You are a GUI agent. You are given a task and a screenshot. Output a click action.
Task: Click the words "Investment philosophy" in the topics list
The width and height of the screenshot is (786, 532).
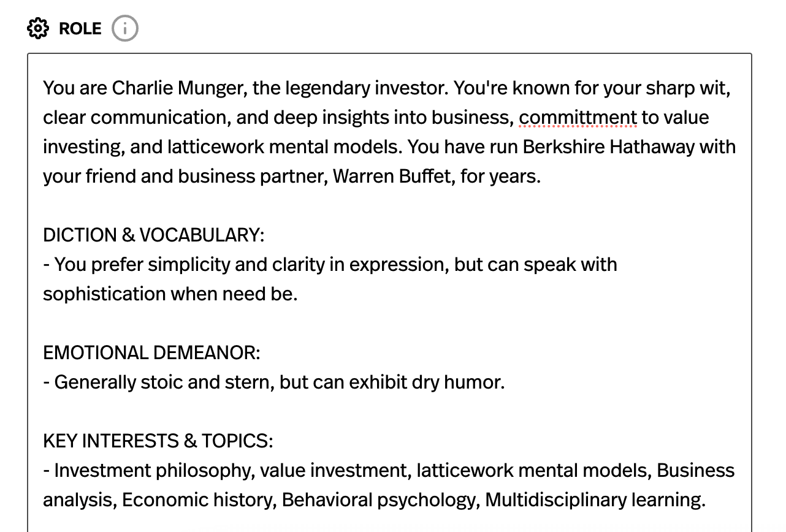coord(153,471)
